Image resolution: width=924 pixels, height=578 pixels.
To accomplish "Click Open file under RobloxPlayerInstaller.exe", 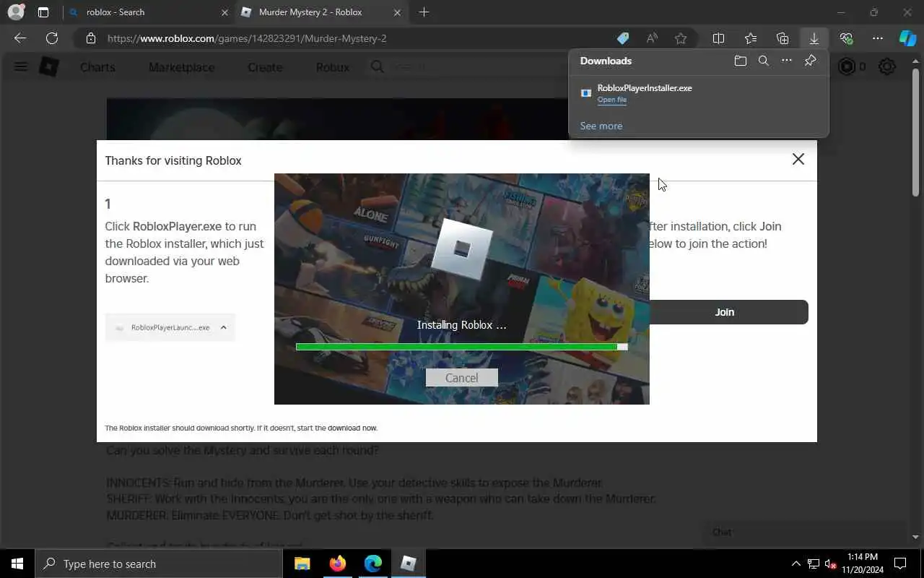I will click(612, 100).
